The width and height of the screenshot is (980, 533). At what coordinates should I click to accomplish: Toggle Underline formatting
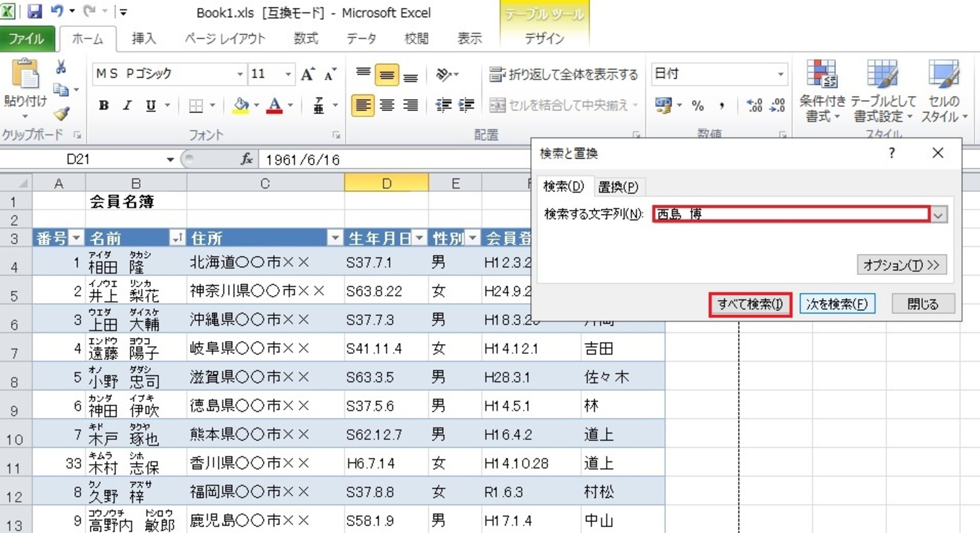point(151,105)
